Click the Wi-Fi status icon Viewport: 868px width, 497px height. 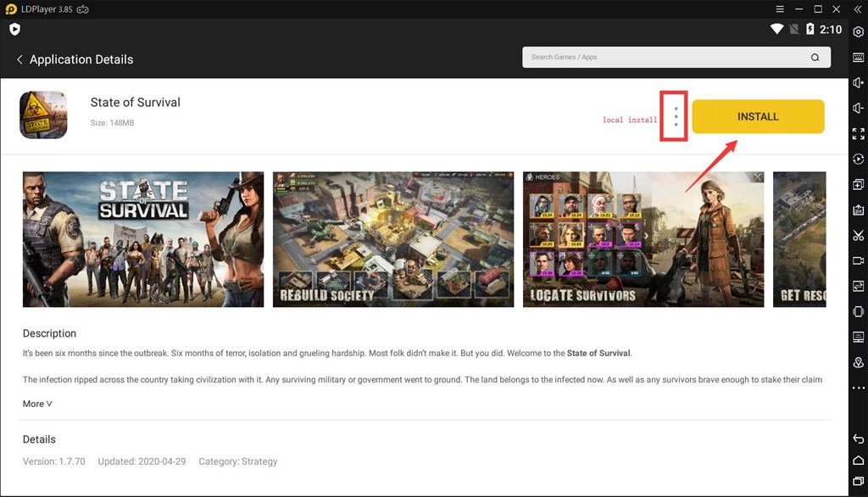[x=776, y=29]
